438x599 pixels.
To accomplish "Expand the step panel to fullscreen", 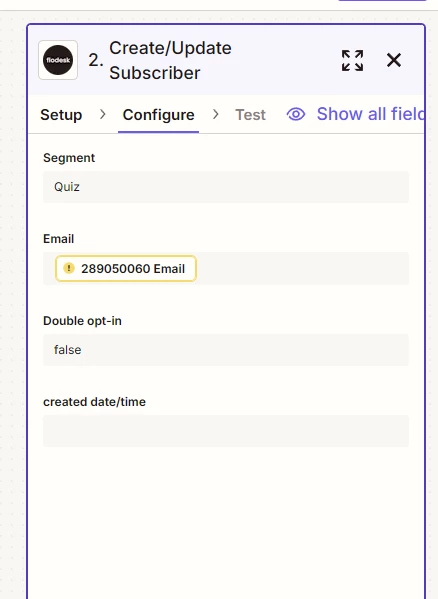I will (352, 60).
